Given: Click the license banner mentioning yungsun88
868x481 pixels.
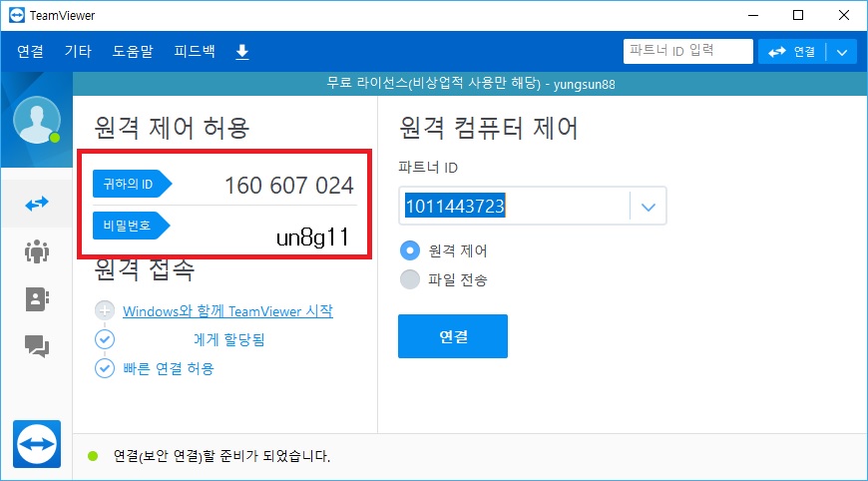Looking at the screenshot, I should (x=471, y=84).
